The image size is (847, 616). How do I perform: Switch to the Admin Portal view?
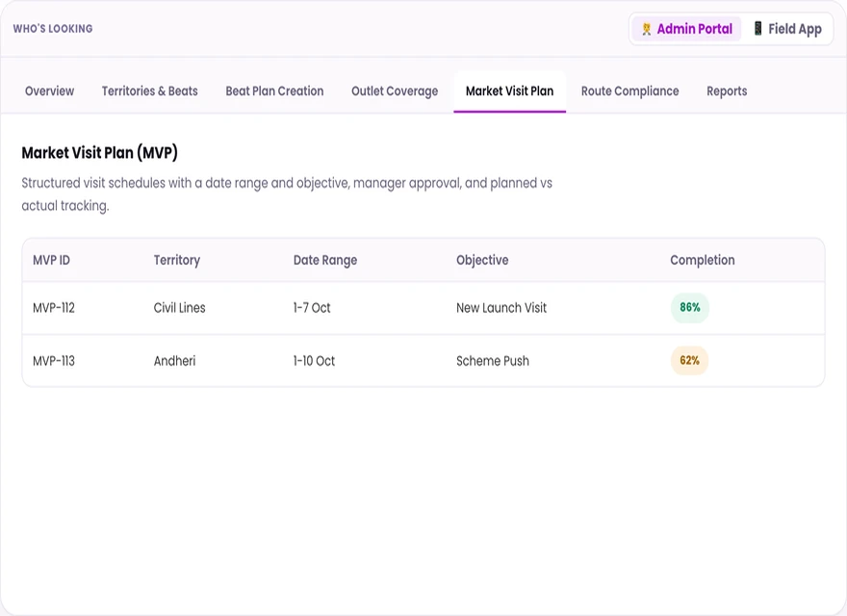click(x=686, y=29)
